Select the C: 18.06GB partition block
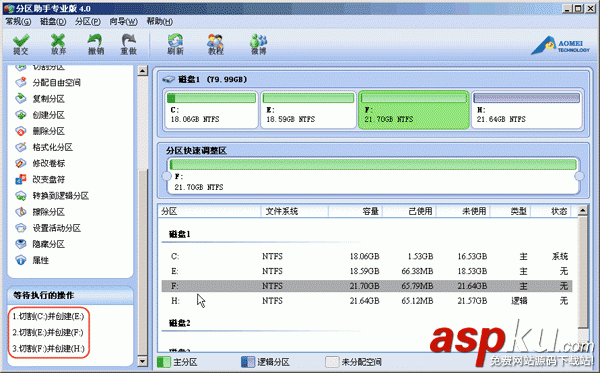 pyautogui.click(x=211, y=109)
